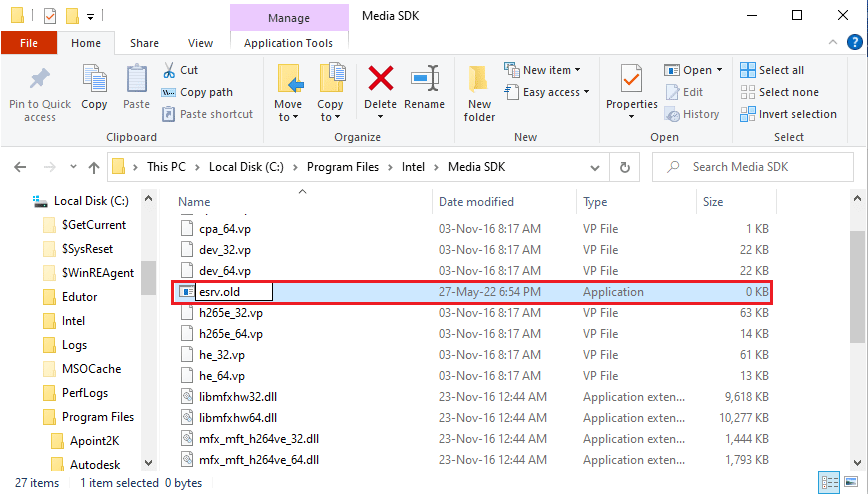This screenshot has width=868, height=494.
Task: Open the Program Files folder in sidebar
Action: [x=97, y=417]
